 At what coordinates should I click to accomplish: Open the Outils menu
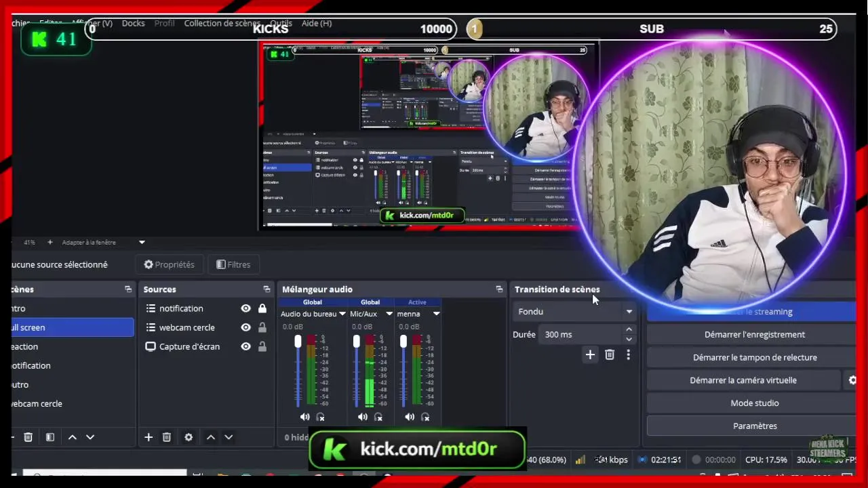(281, 23)
